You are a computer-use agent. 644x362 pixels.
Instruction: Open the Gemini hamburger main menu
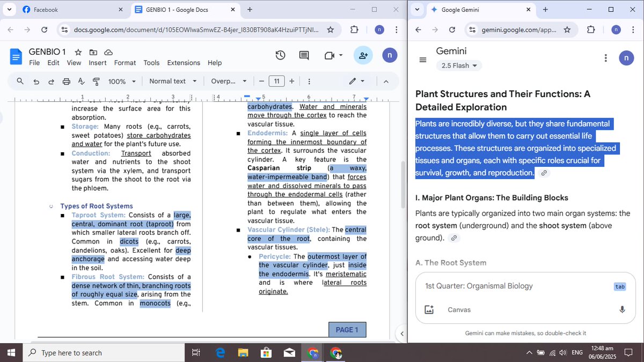click(423, 60)
